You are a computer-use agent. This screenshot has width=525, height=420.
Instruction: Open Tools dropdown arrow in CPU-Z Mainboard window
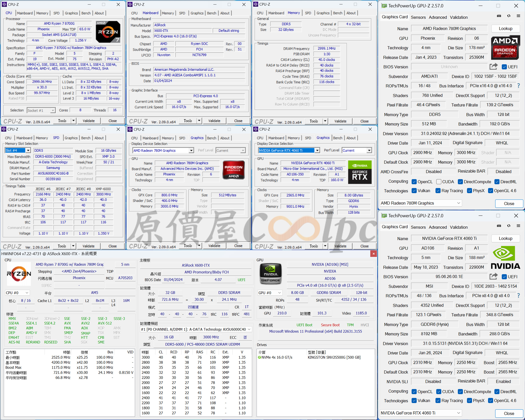pyautogui.click(x=199, y=120)
